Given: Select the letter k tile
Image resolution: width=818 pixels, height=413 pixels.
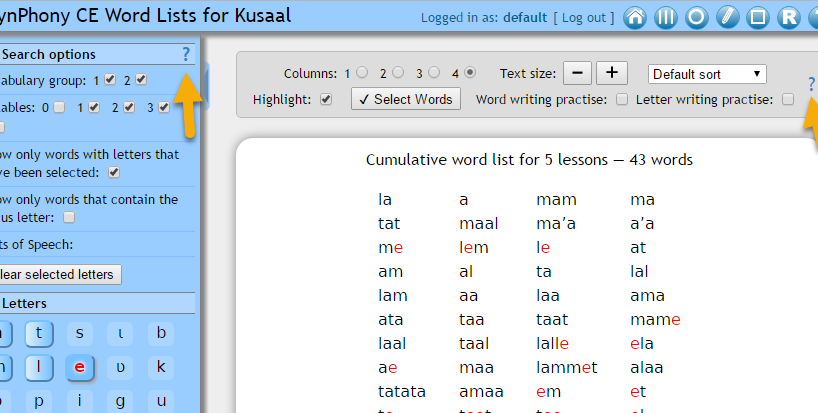Looking at the screenshot, I should pos(160,368).
